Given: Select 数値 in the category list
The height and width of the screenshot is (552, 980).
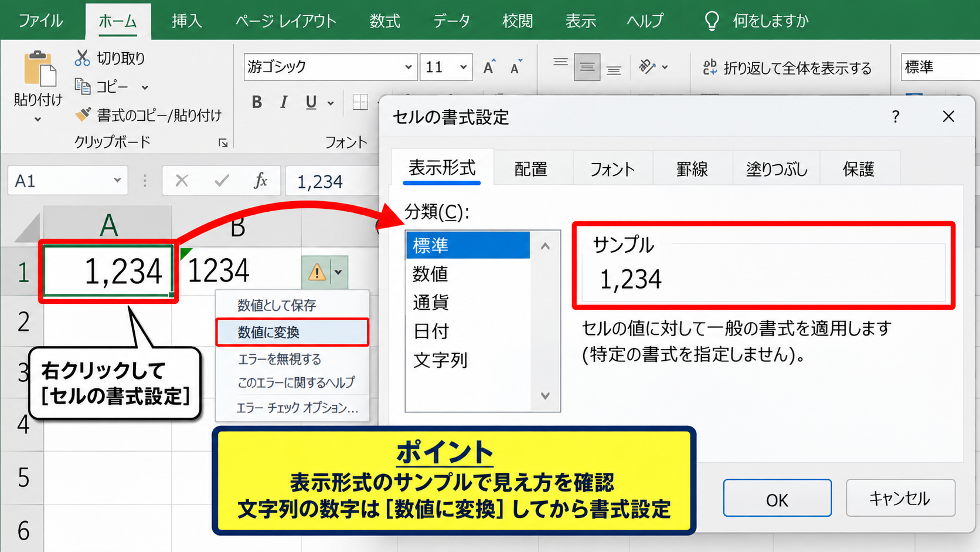Looking at the screenshot, I should click(468, 273).
